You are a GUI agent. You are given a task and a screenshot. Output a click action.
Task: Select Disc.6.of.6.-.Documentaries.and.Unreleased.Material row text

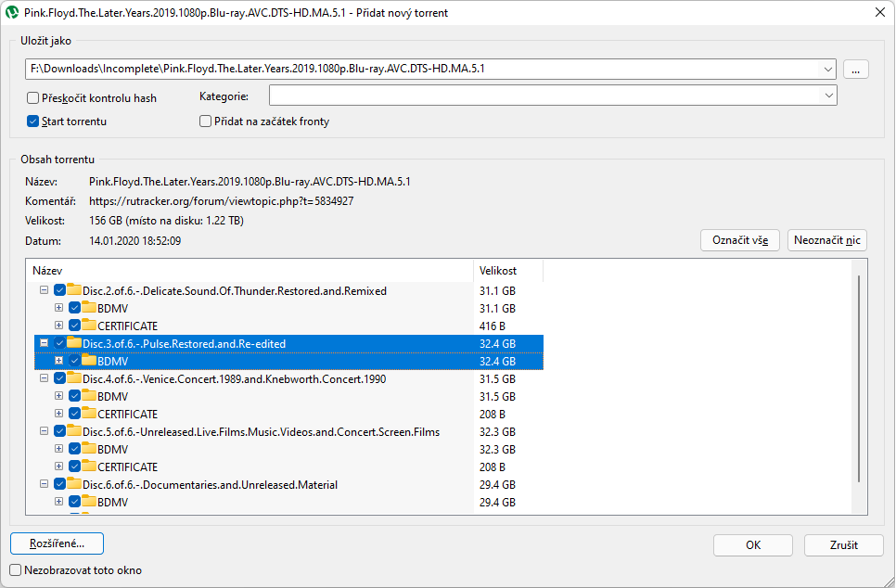coord(211,484)
